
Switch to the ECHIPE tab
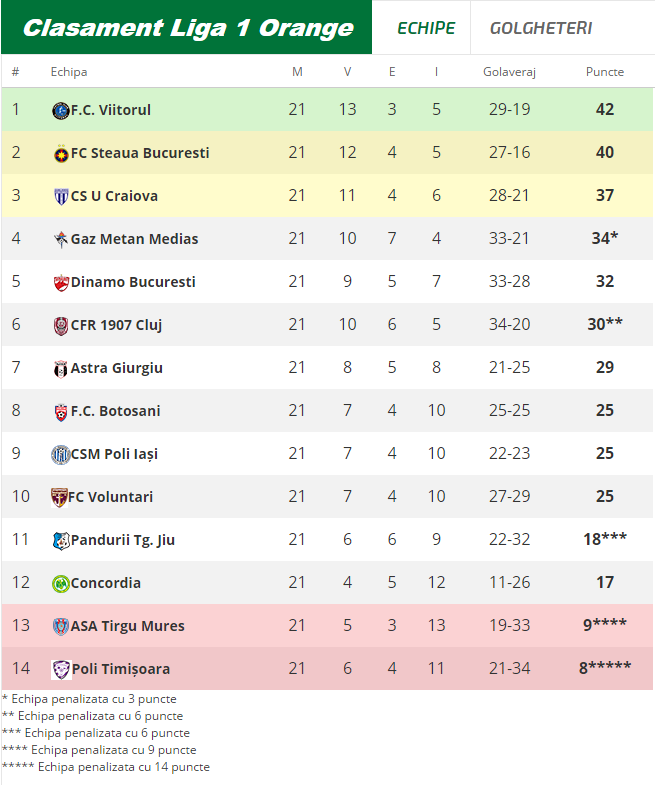425,28
